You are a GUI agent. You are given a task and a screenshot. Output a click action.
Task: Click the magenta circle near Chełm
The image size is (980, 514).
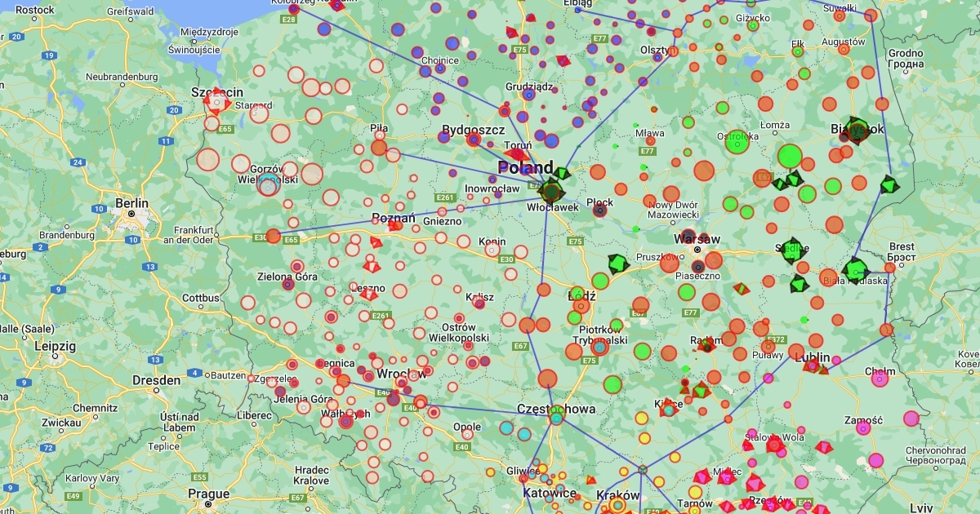880,379
